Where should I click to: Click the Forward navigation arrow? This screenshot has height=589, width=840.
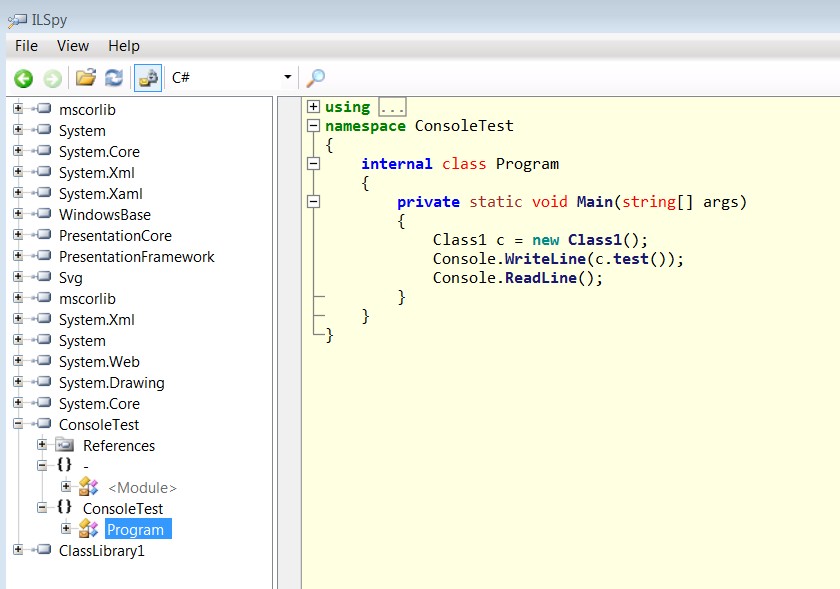pos(52,78)
